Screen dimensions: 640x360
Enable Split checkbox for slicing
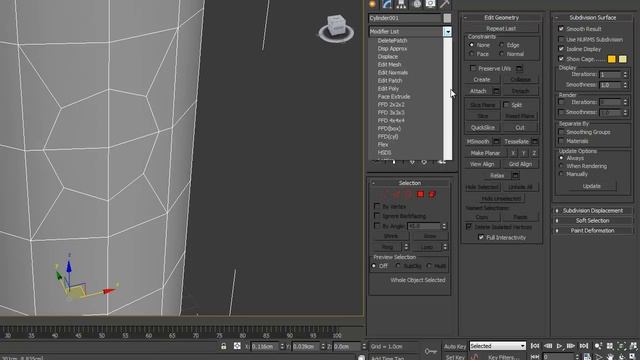(506, 105)
